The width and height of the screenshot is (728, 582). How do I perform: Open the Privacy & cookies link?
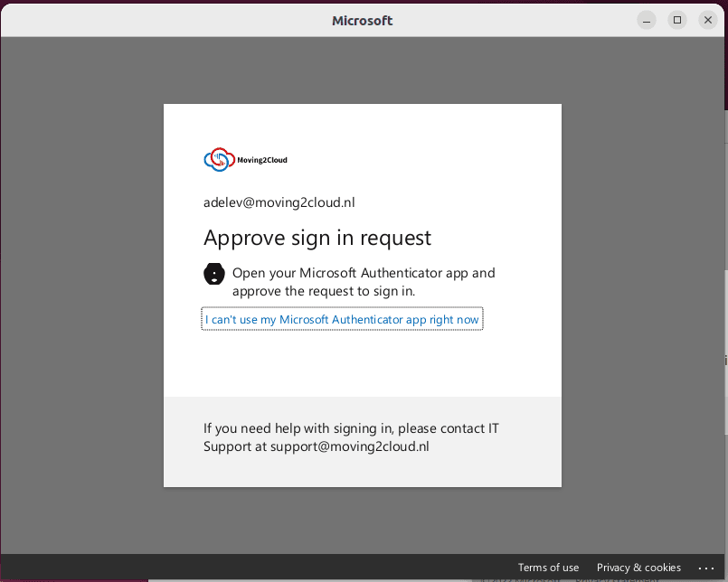[638, 568]
